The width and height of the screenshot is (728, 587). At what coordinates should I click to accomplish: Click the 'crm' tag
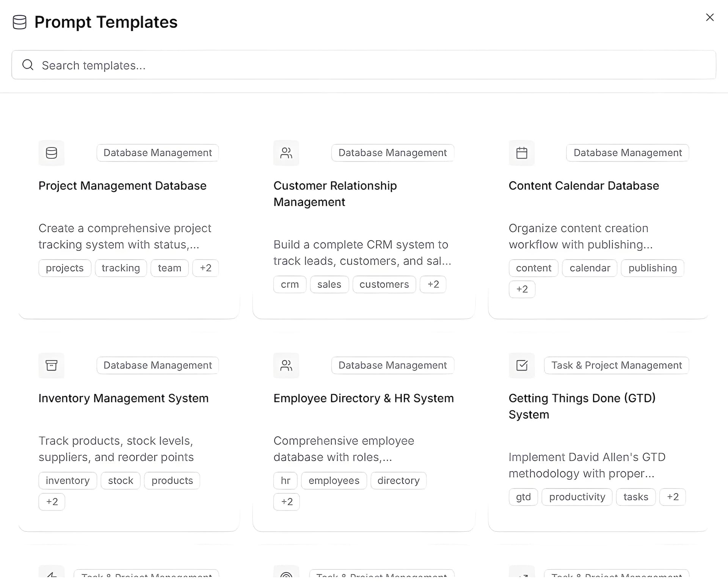(290, 284)
